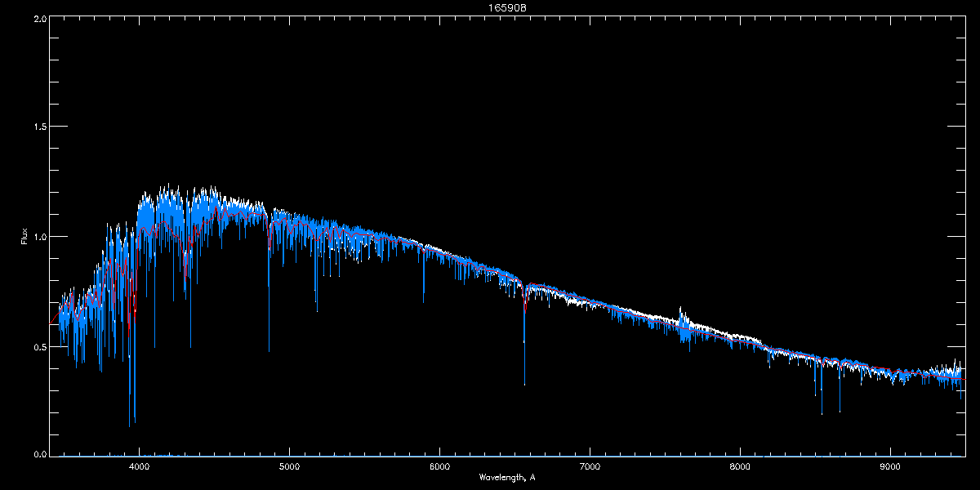Image resolution: width=980 pixels, height=490 pixels.
Task: Click the 2.0 flux tick label
Action: pyautogui.click(x=39, y=17)
